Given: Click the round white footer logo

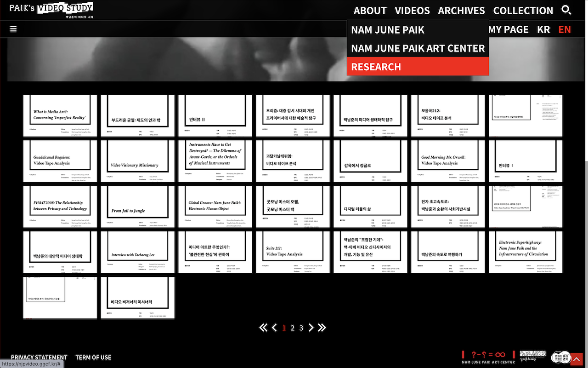Looking at the screenshot, I should click(560, 357).
